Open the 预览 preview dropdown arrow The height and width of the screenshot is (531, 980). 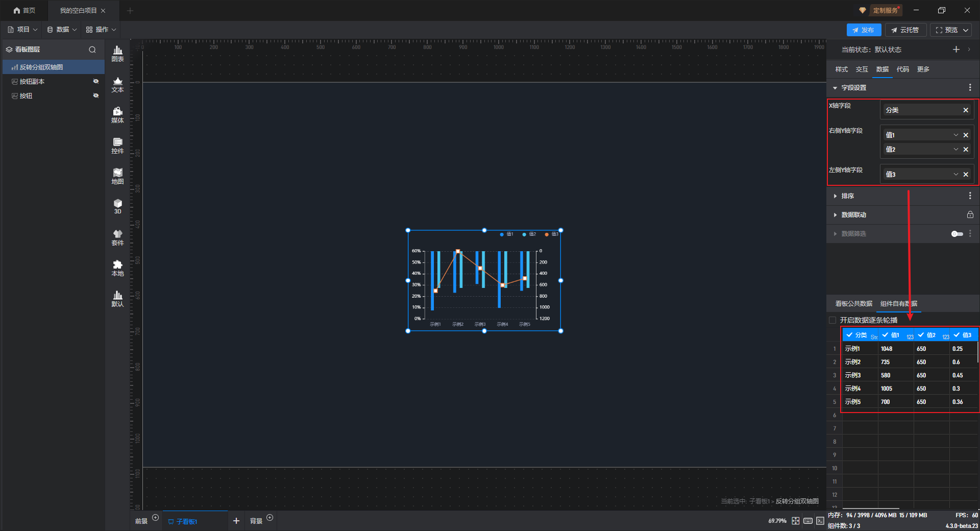point(966,30)
